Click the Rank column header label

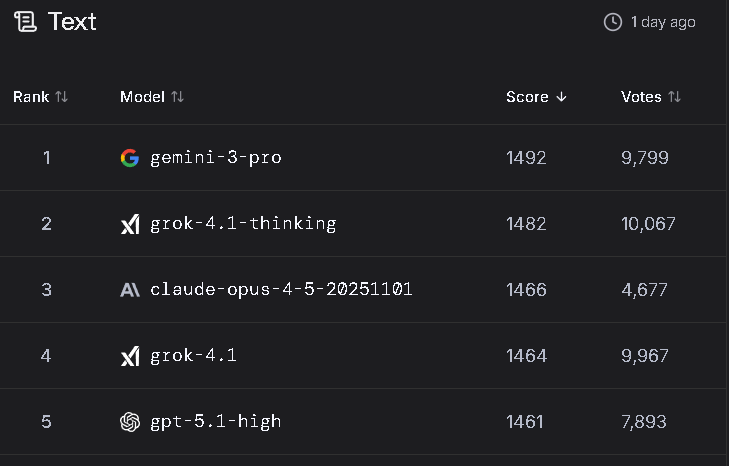(x=31, y=97)
